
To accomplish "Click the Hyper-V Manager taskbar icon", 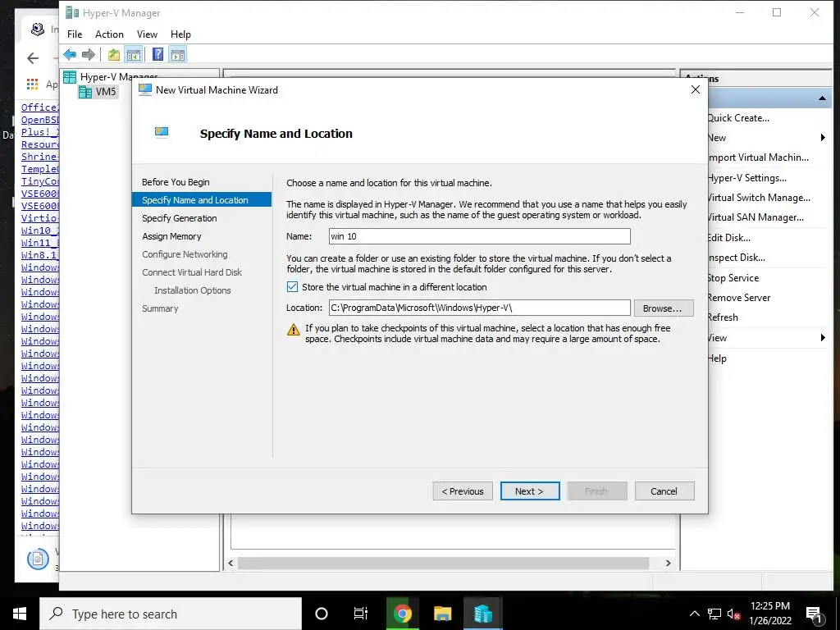I will point(482,614).
